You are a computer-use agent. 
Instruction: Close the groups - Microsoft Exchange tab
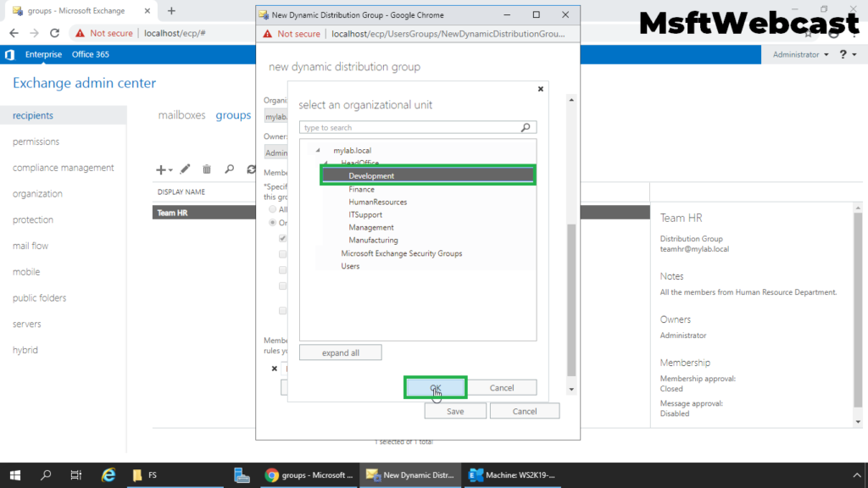[147, 10]
